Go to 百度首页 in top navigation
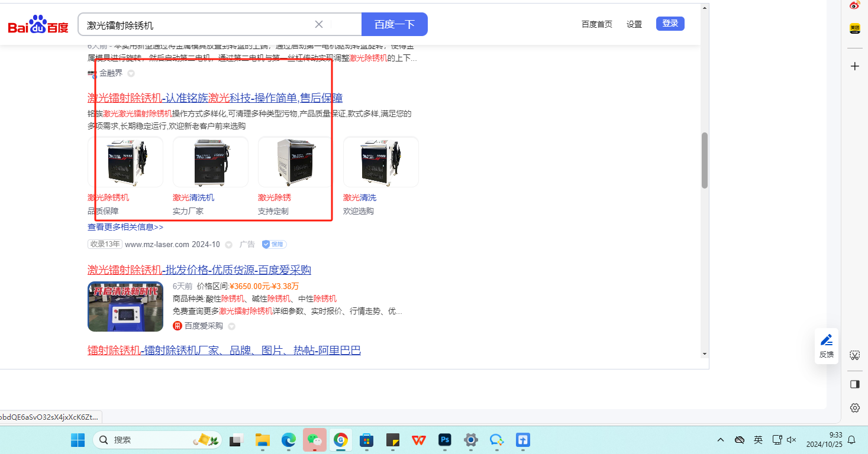 coord(596,24)
